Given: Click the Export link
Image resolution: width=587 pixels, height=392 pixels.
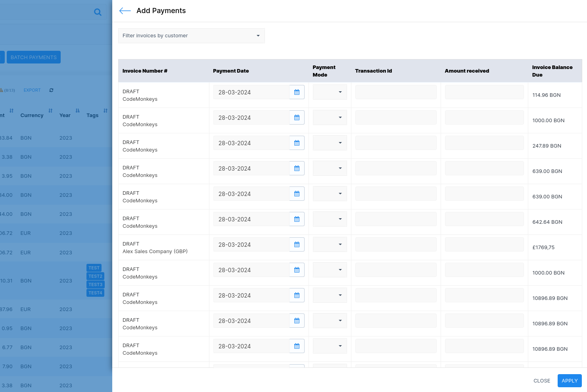Looking at the screenshot, I should pyautogui.click(x=32, y=90).
